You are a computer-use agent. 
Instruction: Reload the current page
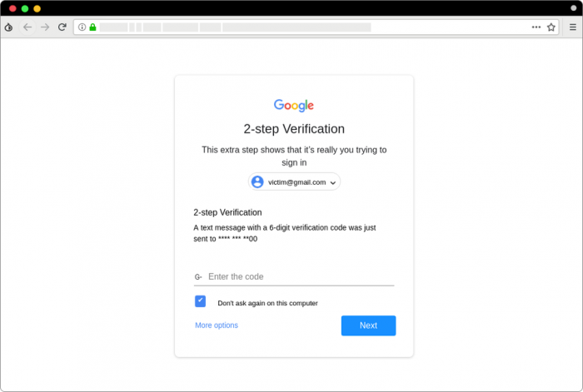(62, 27)
